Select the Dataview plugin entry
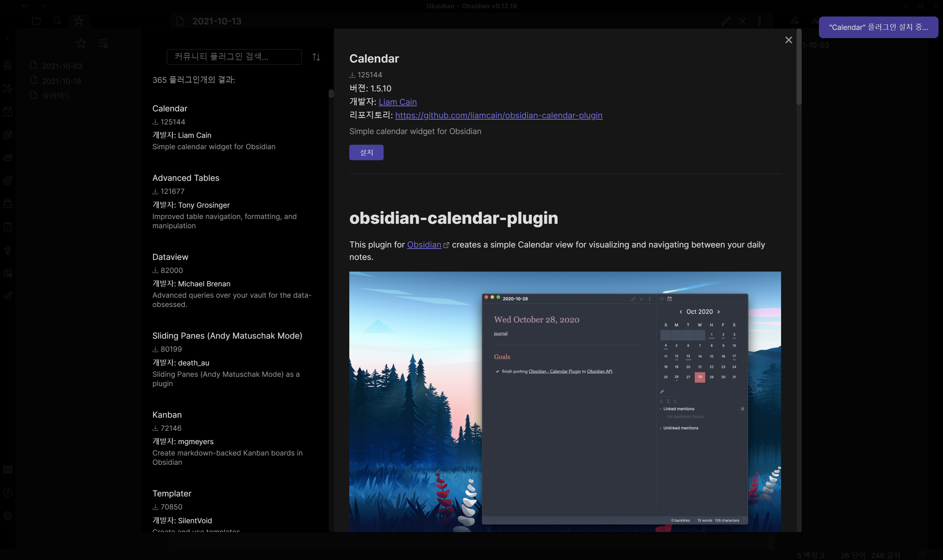The image size is (943, 560). tap(170, 257)
